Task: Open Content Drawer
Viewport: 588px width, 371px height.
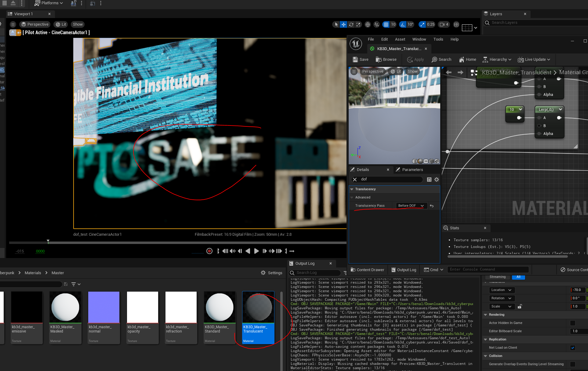Action: point(368,270)
